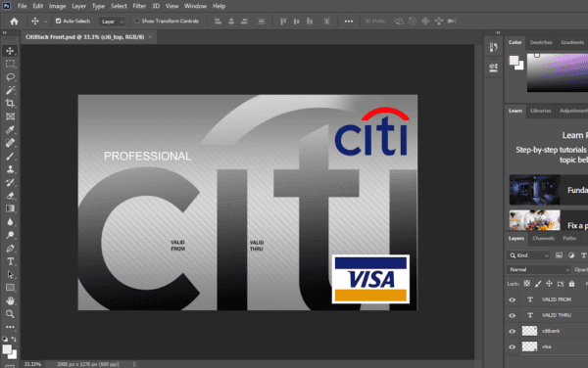Expand the collapsed toolbar double arrows
Image resolution: width=588 pixels, height=368 pixels.
(x=5, y=33)
